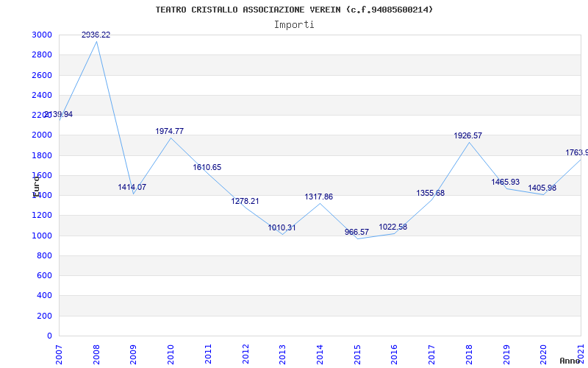Select the 1465.93 value label
This screenshot has width=588, height=368.
tap(505, 182)
